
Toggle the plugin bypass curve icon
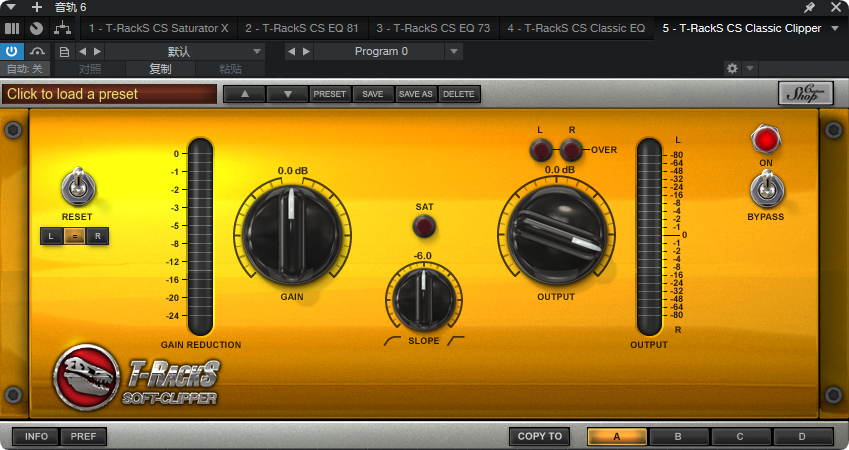(x=37, y=51)
